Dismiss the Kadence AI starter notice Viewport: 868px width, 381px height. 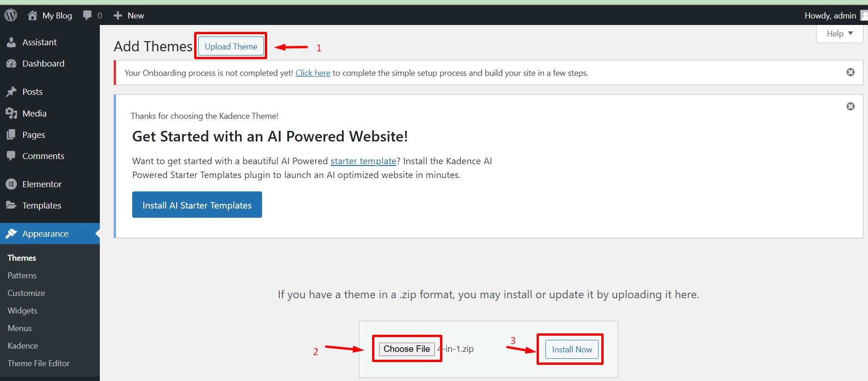click(x=850, y=106)
